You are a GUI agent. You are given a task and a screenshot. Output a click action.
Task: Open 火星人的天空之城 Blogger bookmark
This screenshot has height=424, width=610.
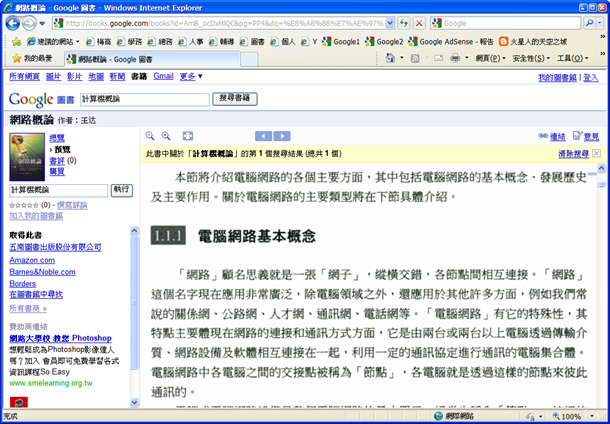pos(533,42)
